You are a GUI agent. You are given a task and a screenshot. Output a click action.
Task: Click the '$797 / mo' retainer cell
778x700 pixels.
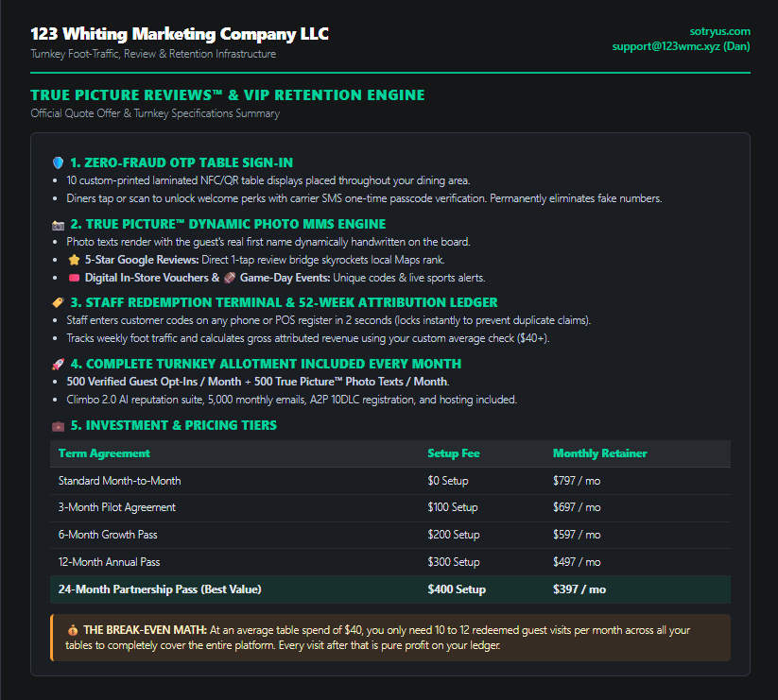pyautogui.click(x=577, y=481)
